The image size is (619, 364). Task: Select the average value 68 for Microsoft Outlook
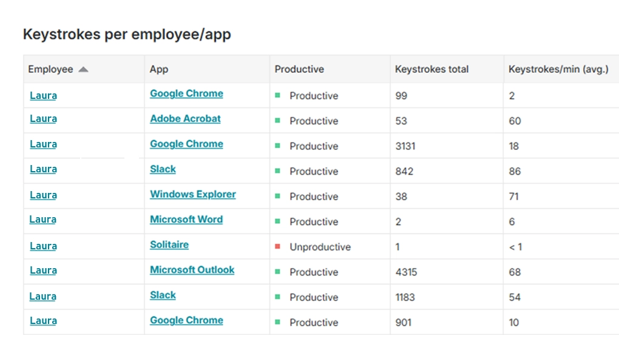515,272
